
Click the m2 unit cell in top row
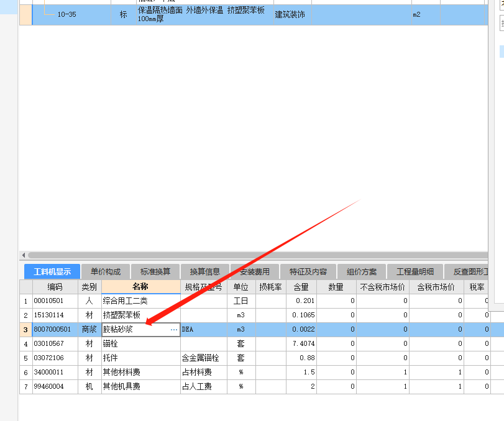coord(426,14)
